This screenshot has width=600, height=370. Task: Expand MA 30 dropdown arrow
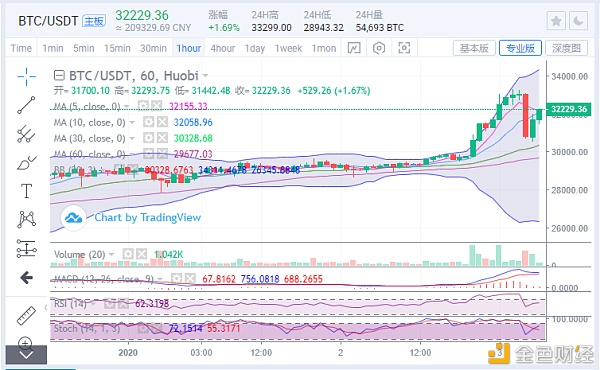[x=132, y=138]
